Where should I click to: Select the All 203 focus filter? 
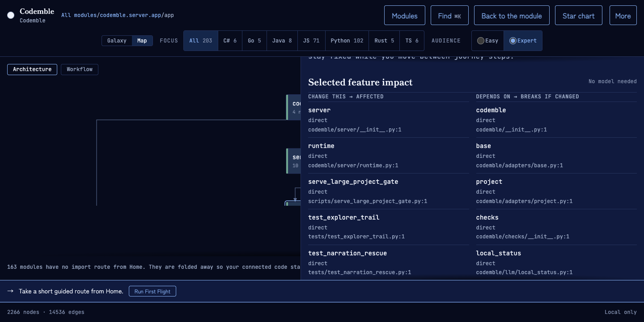(201, 41)
